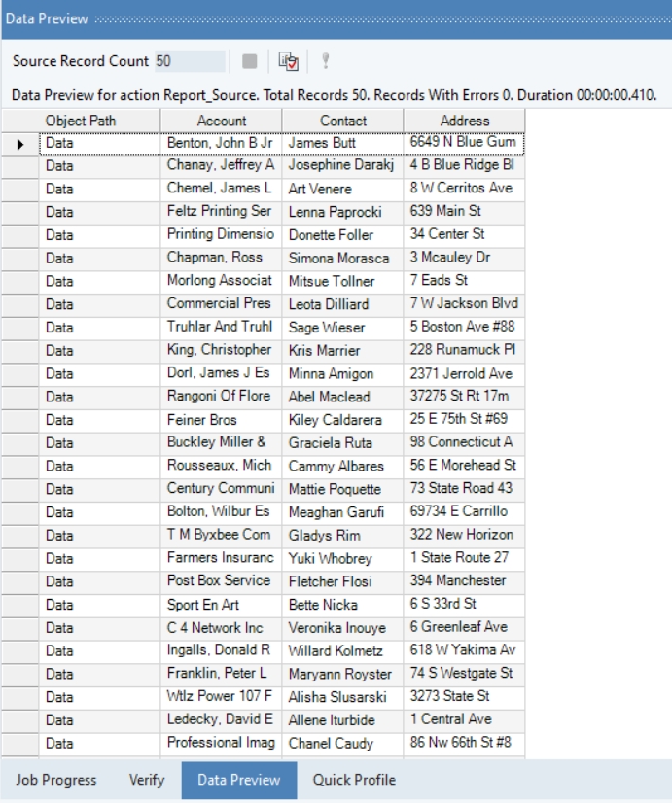Select the Feltz Printing Ser account cell

click(221, 212)
